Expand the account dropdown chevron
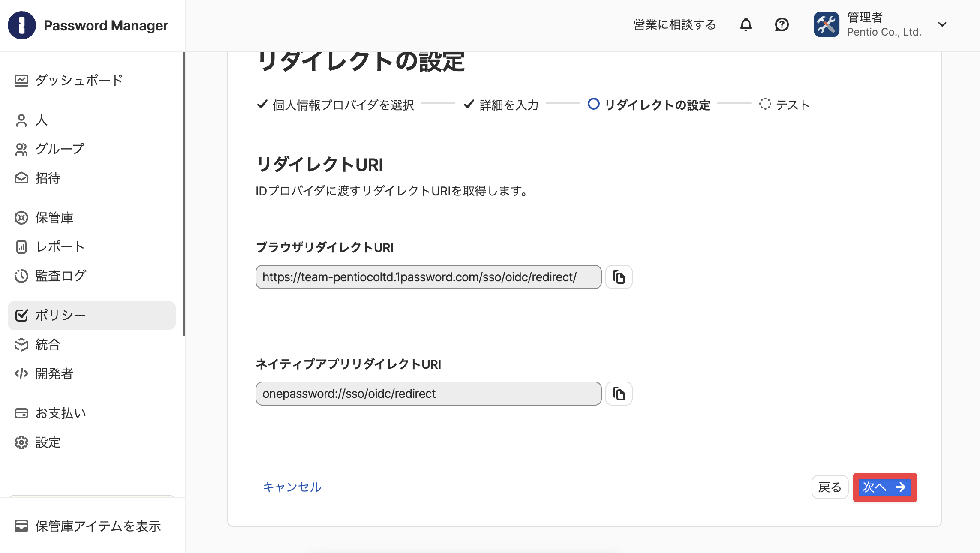Image resolution: width=980 pixels, height=553 pixels. point(942,24)
